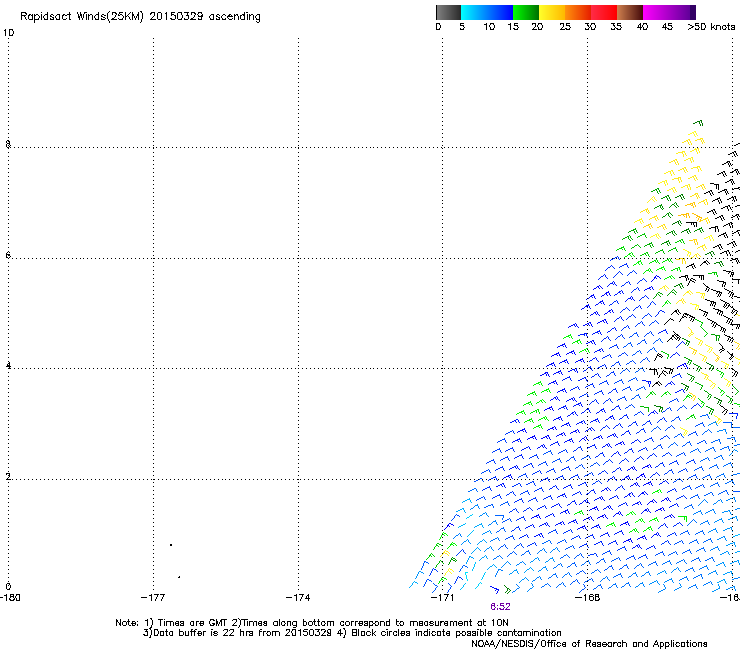The height and width of the screenshot is (650, 740).
Task: Click the '-180' longitude axis label
Action: click(10, 598)
